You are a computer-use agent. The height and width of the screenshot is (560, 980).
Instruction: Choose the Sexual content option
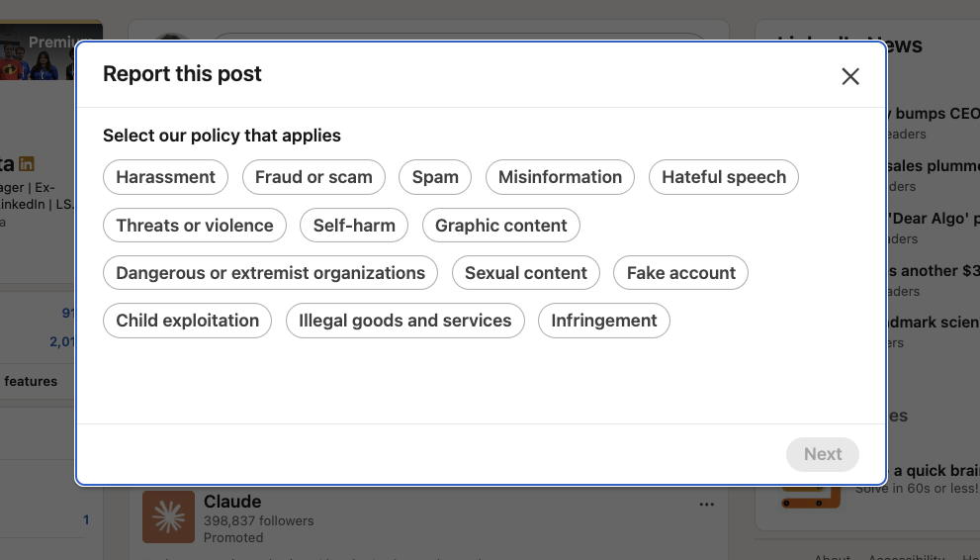pos(525,272)
